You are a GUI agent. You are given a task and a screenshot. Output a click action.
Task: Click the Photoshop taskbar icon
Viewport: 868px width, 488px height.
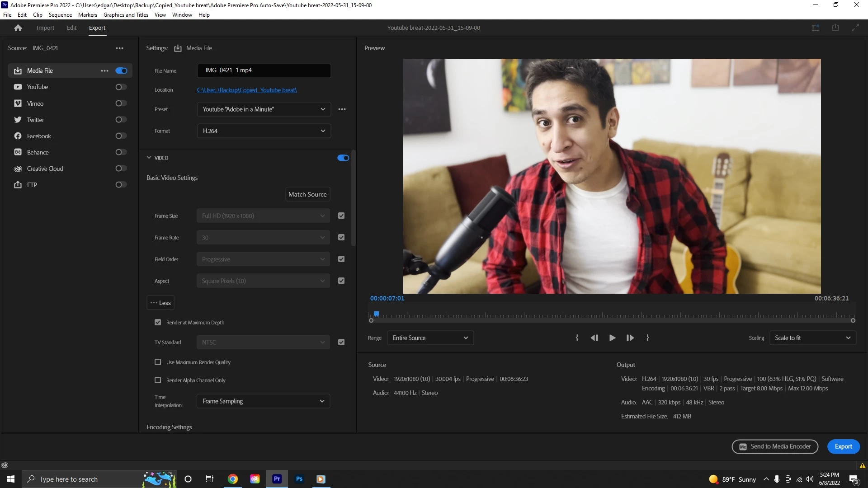coord(299,479)
